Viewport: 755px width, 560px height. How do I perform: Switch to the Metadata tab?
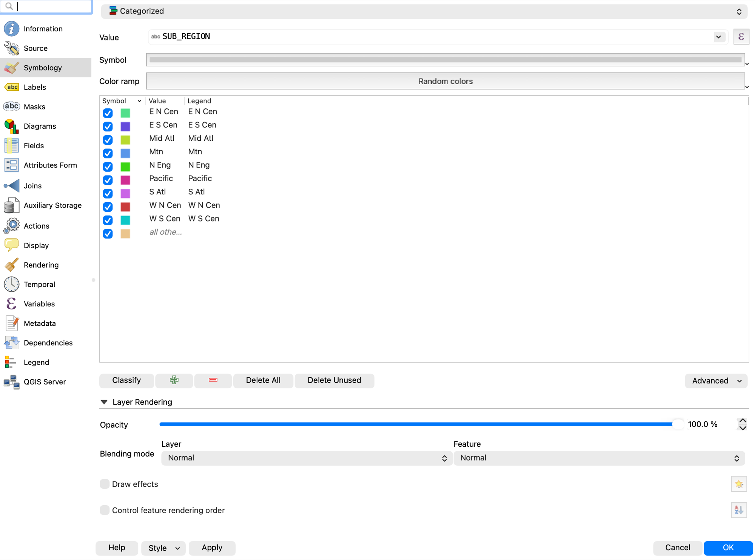point(46,323)
